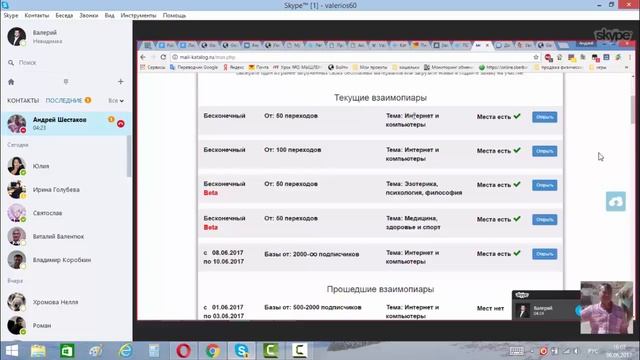Open the second Camtasia icon on taskbar

[299, 351]
